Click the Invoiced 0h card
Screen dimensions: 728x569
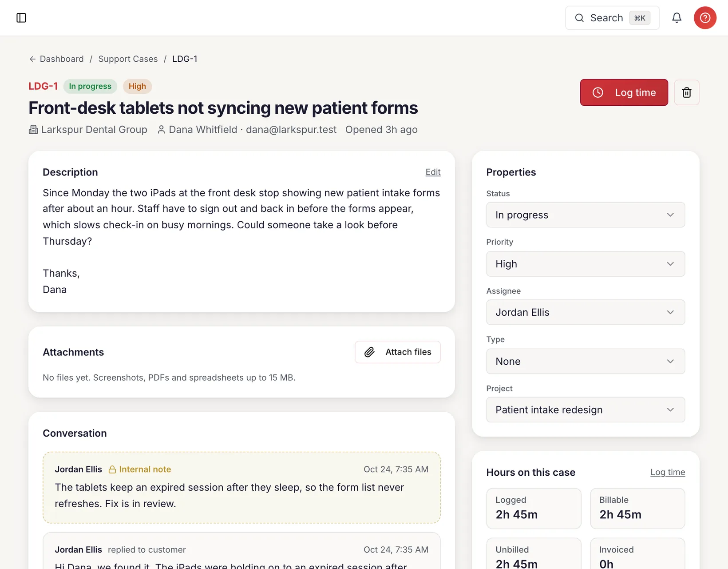click(637, 554)
